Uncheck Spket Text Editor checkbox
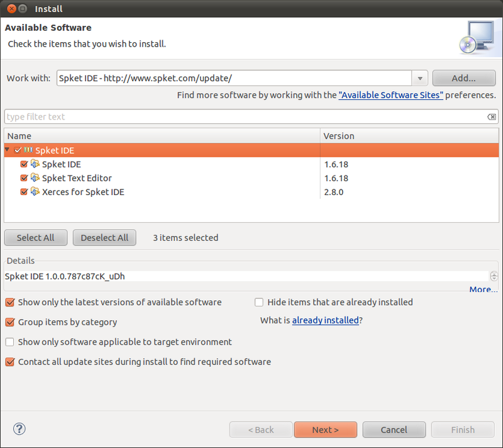The width and height of the screenshot is (503, 448). pos(24,178)
